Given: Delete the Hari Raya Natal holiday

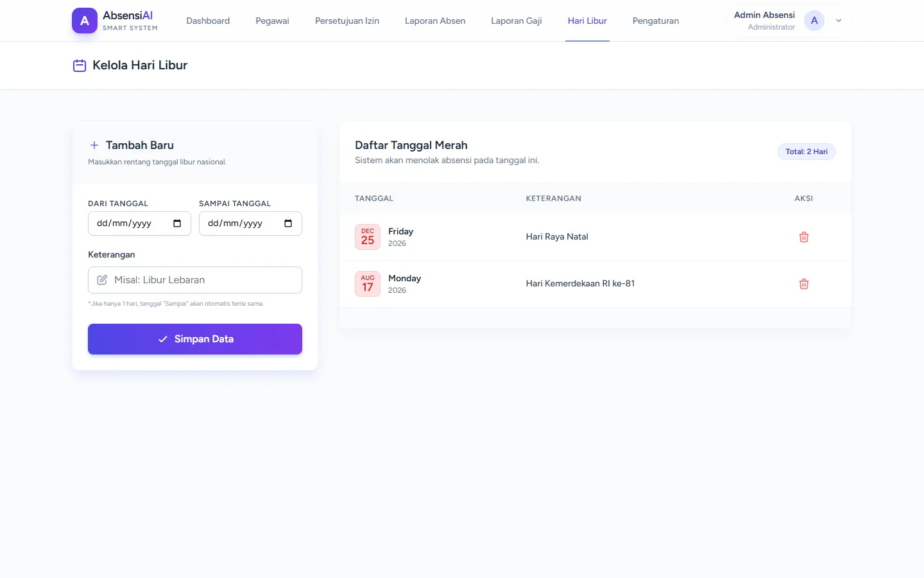Looking at the screenshot, I should (x=803, y=237).
